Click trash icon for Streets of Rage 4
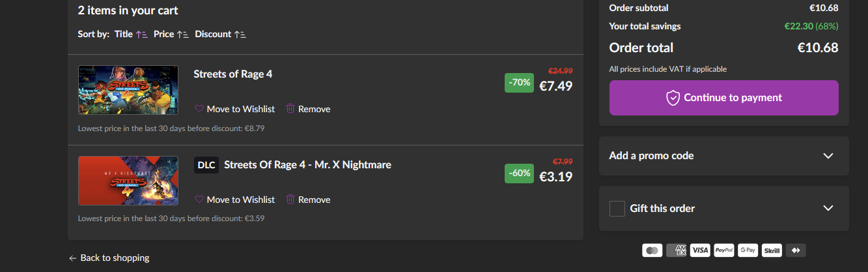 (x=290, y=109)
